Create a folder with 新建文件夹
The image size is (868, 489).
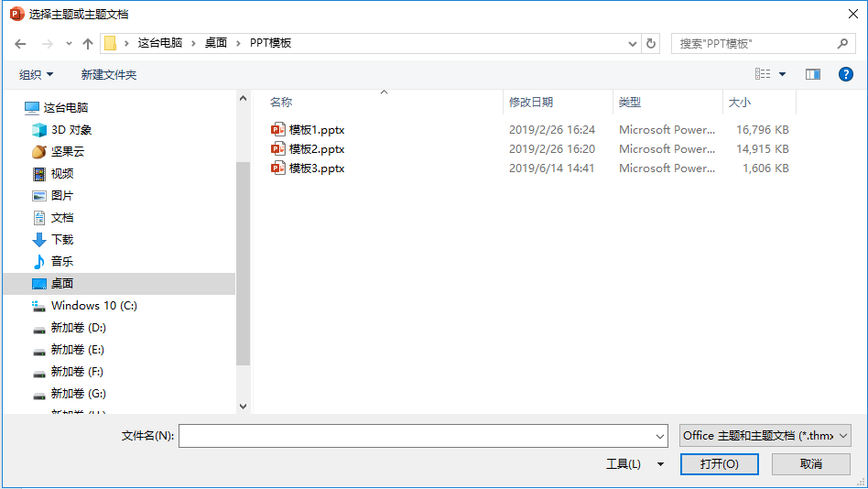[x=108, y=75]
